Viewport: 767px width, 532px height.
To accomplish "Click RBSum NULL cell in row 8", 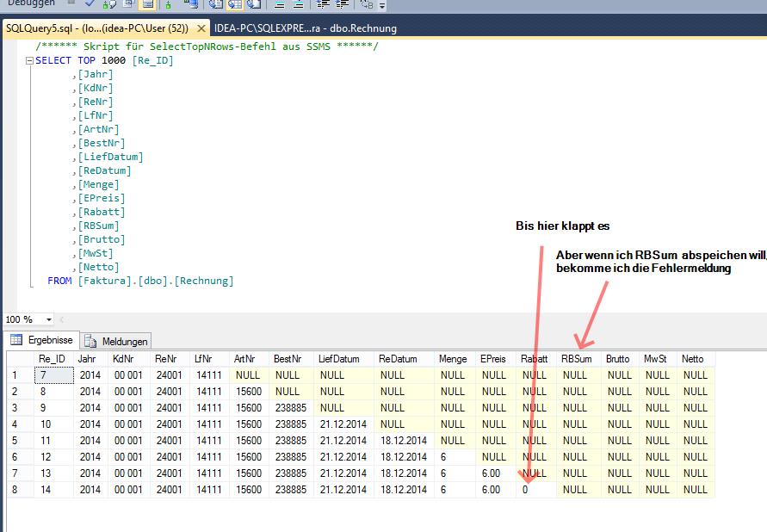I will 578,490.
